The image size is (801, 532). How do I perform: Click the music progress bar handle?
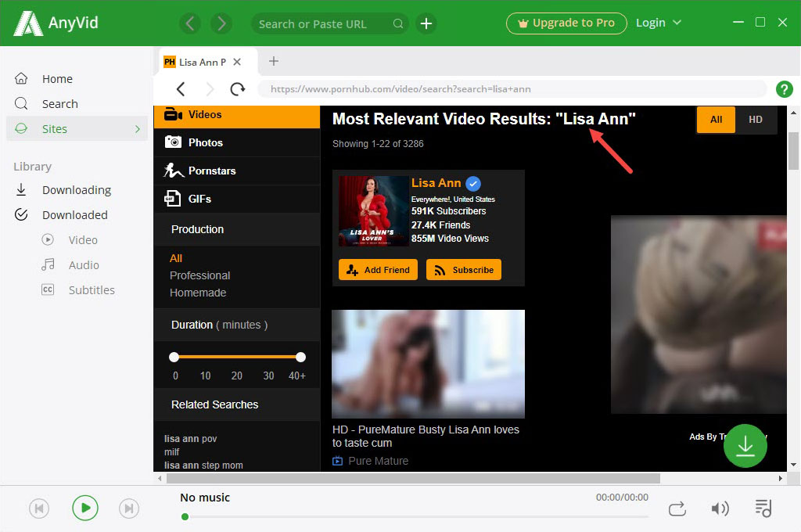click(185, 516)
